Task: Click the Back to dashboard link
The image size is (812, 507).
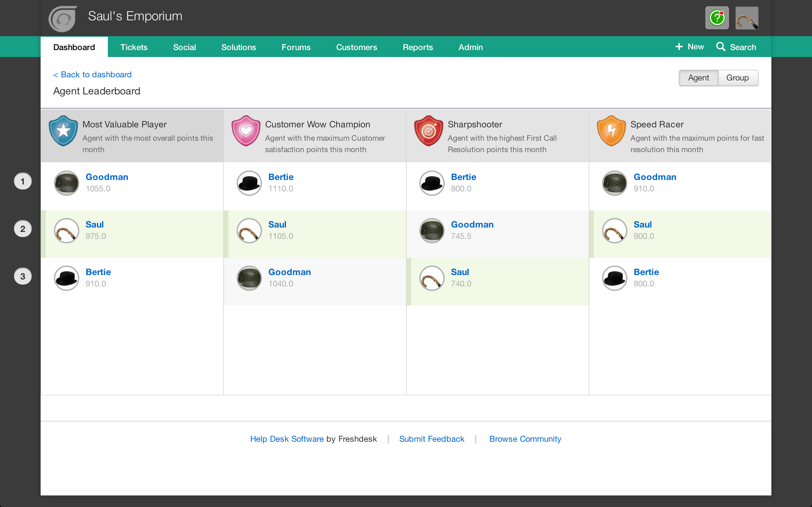Action: click(x=92, y=74)
